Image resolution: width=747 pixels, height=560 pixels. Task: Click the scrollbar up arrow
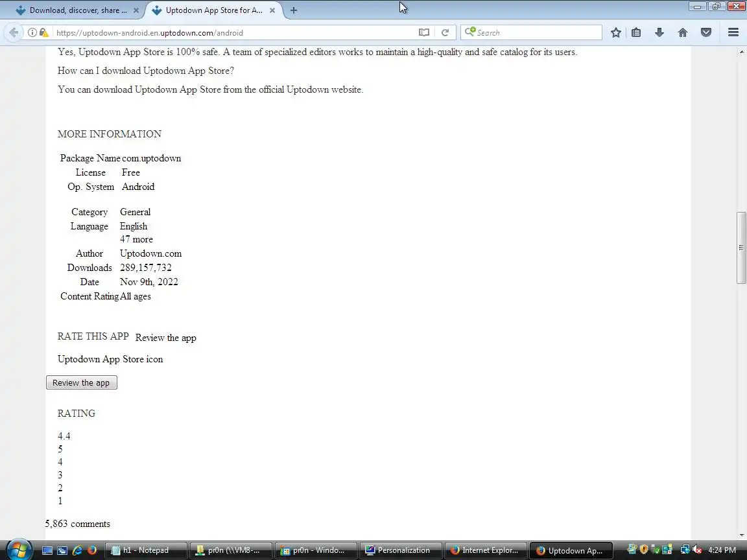[741, 51]
